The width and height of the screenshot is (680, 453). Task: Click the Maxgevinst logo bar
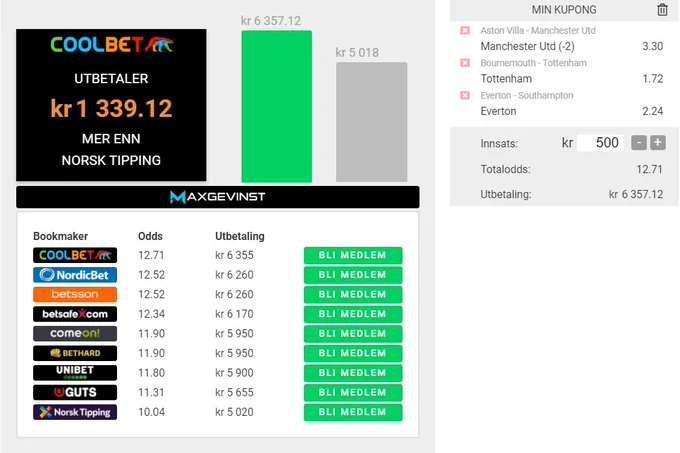point(218,197)
